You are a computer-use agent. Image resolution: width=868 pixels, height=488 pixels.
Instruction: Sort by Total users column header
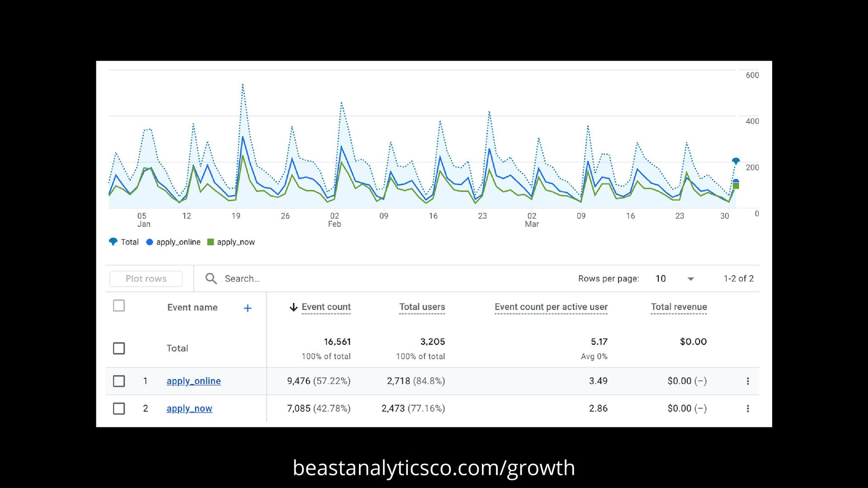click(422, 307)
